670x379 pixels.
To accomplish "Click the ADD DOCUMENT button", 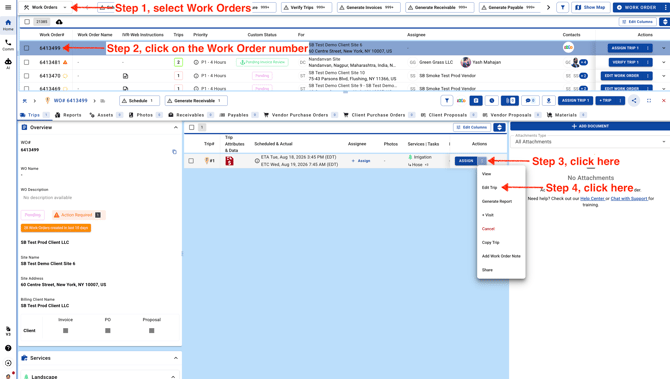I will (590, 126).
